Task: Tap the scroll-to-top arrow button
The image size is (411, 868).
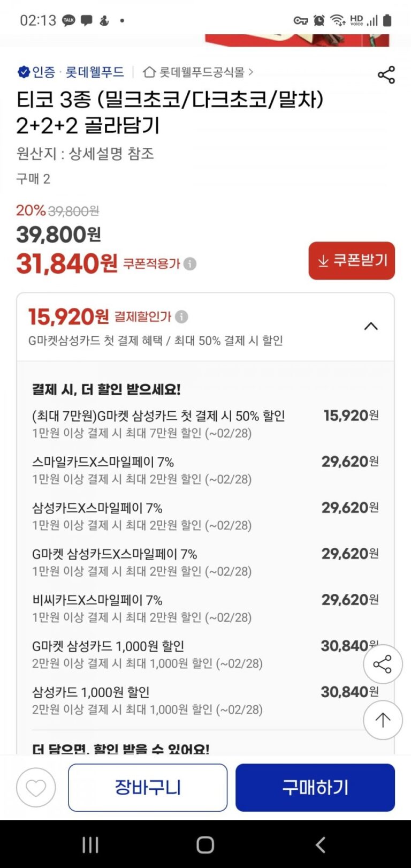Action: [x=383, y=720]
